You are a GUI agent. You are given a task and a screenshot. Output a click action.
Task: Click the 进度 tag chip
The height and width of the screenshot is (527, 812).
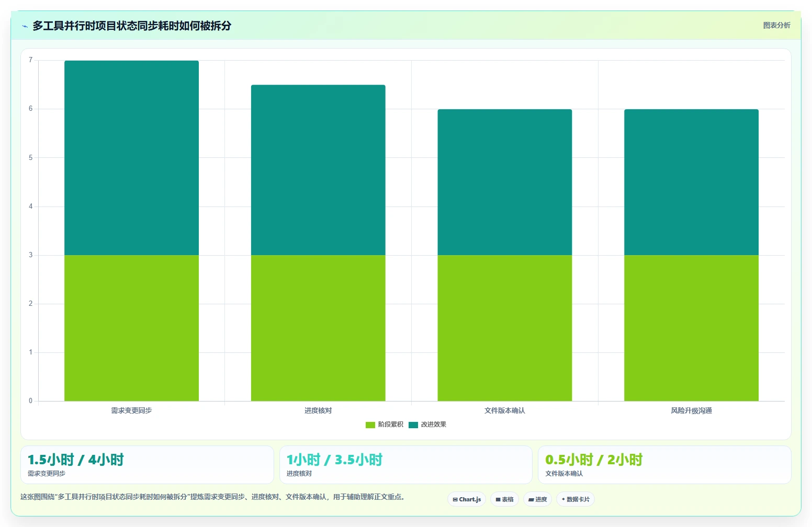click(537, 499)
